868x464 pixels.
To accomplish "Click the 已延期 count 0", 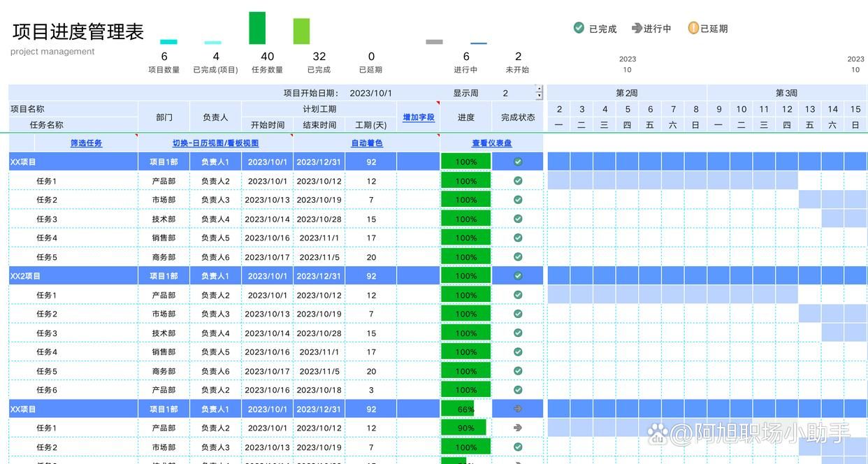I will click(371, 57).
